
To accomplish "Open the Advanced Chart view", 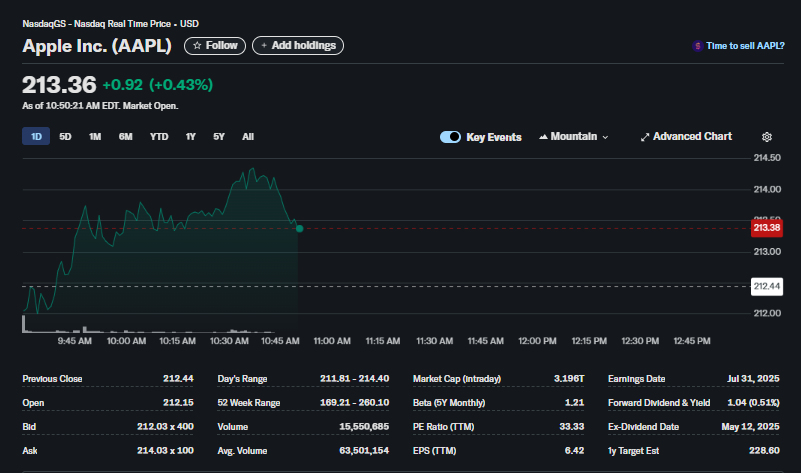I will (686, 136).
